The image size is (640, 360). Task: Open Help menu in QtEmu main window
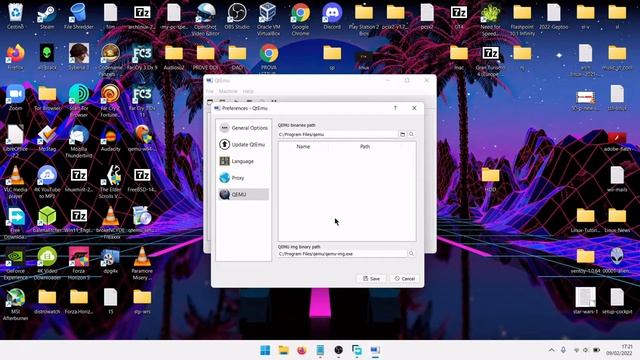(248, 91)
